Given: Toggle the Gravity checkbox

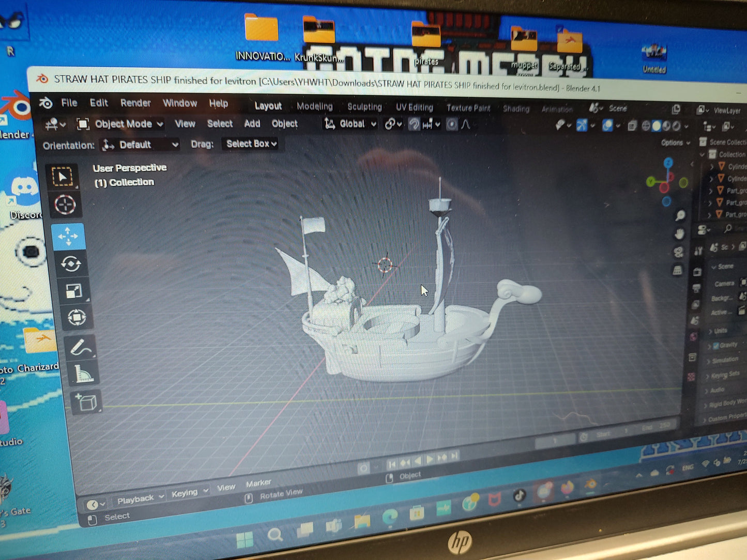Looking at the screenshot, I should point(716,345).
